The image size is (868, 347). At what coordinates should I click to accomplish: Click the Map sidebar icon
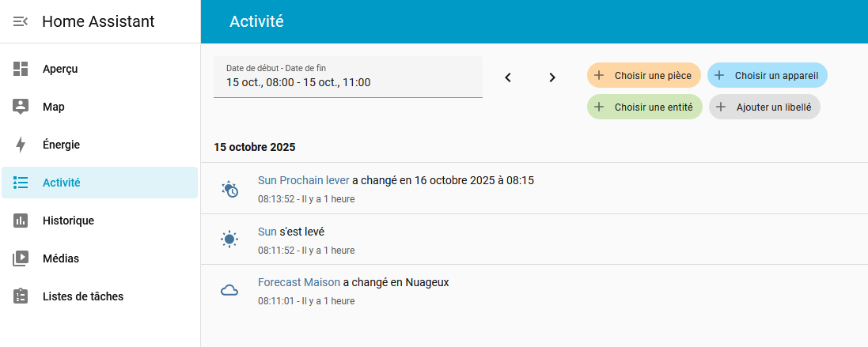(21, 107)
